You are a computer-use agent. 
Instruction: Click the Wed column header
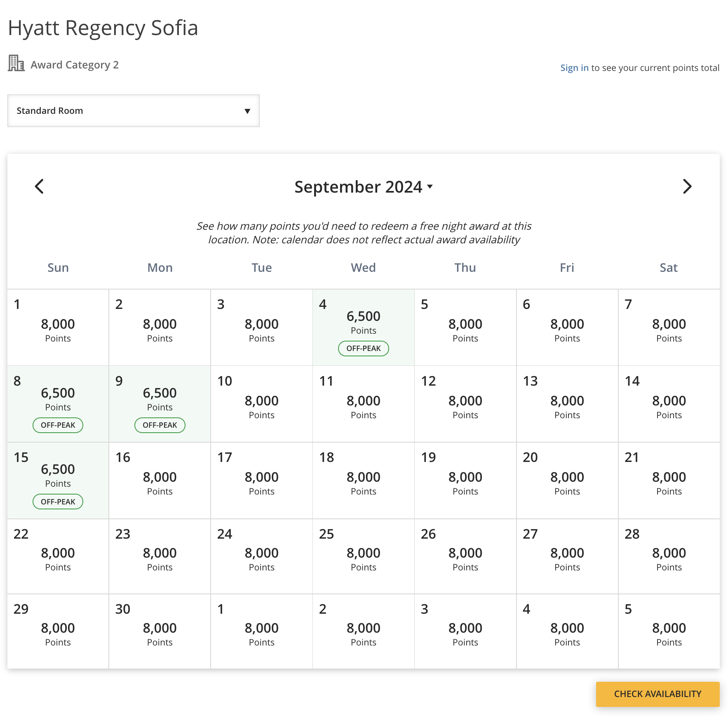coord(364,268)
